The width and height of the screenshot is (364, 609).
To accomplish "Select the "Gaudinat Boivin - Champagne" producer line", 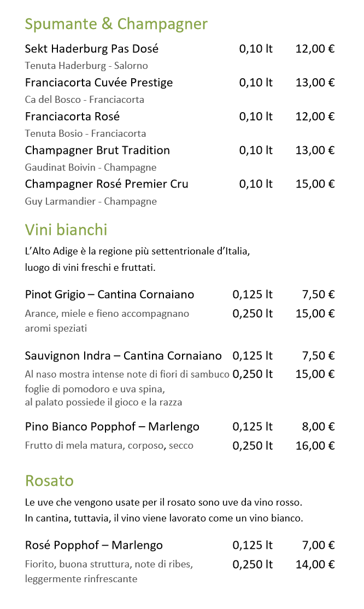I will click(x=91, y=167).
